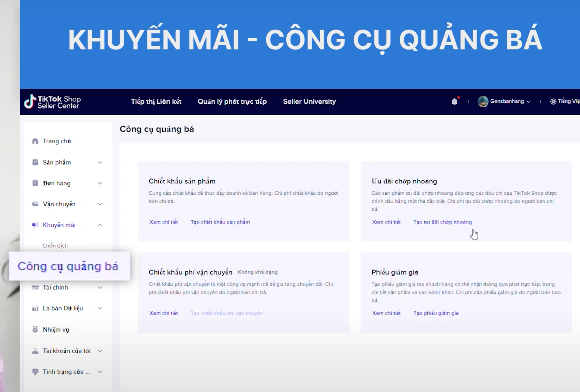Click the TikTok Shop Seller Center logo
This screenshot has height=392, width=580.
[52, 102]
